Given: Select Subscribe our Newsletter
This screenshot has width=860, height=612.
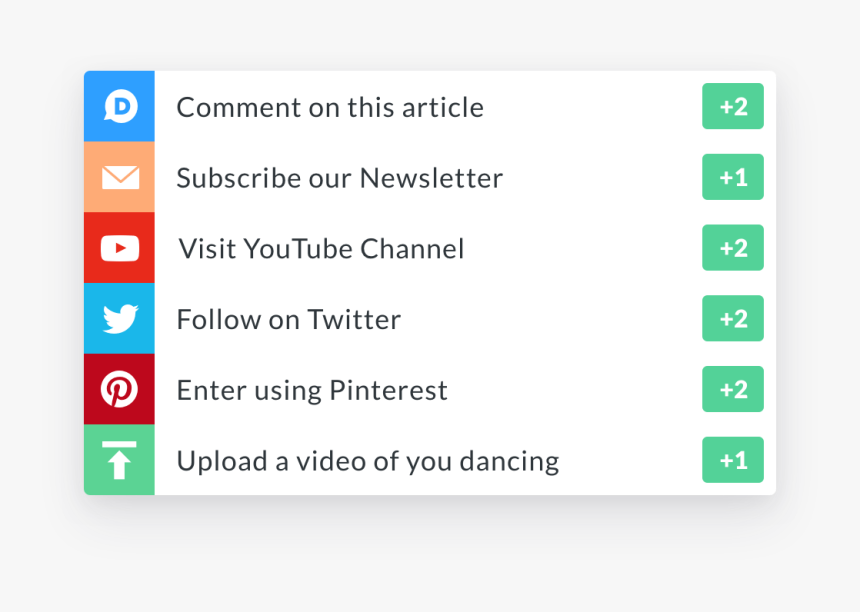Looking at the screenshot, I should (x=339, y=177).
